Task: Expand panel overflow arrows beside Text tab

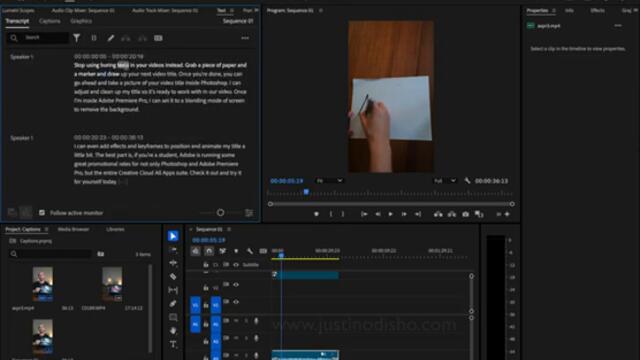Action: pos(256,10)
